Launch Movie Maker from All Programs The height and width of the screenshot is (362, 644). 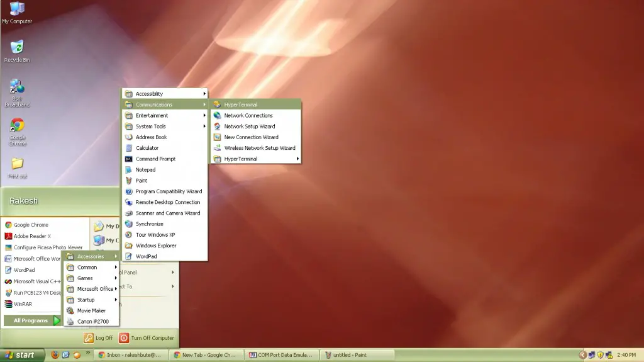click(x=92, y=310)
